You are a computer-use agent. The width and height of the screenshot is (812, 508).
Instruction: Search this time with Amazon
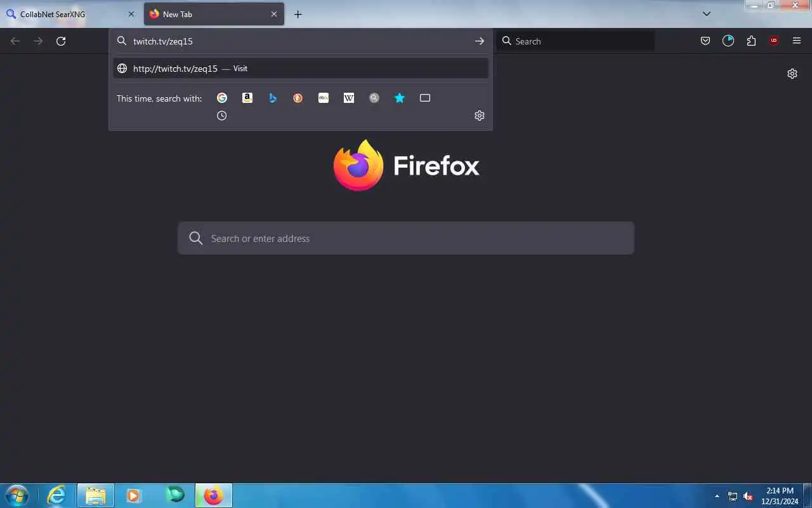point(247,98)
